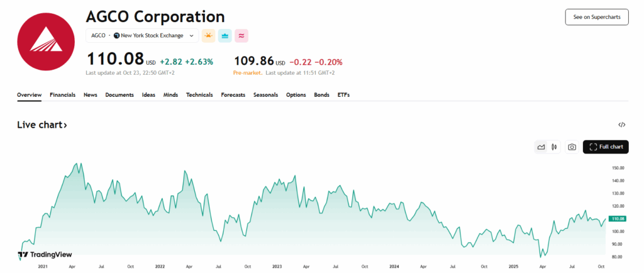
Task: Click the pink approximately-equal badge icon
Action: click(x=241, y=36)
